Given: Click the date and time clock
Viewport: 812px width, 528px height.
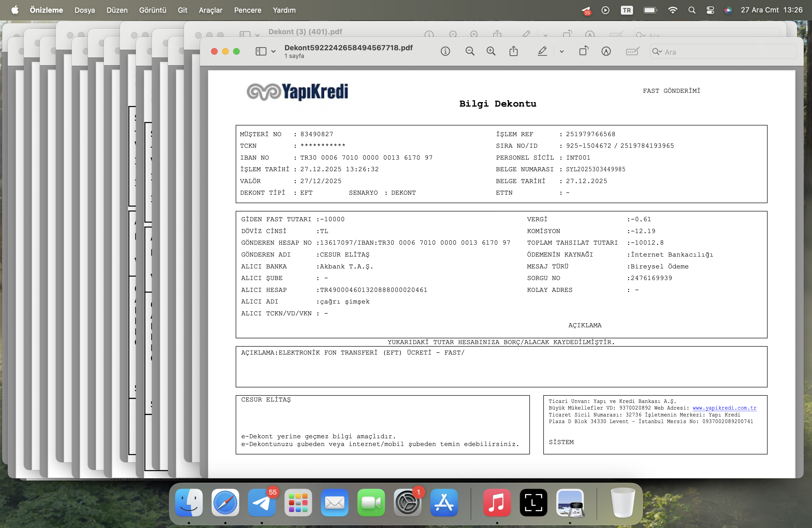Looking at the screenshot, I should 771,10.
